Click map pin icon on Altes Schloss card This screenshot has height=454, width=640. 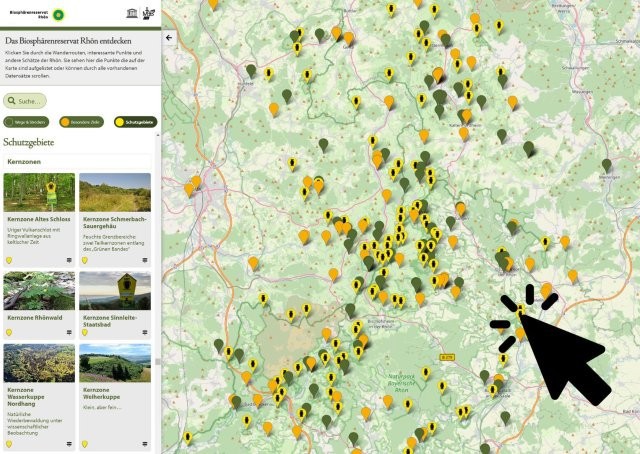coord(9,261)
